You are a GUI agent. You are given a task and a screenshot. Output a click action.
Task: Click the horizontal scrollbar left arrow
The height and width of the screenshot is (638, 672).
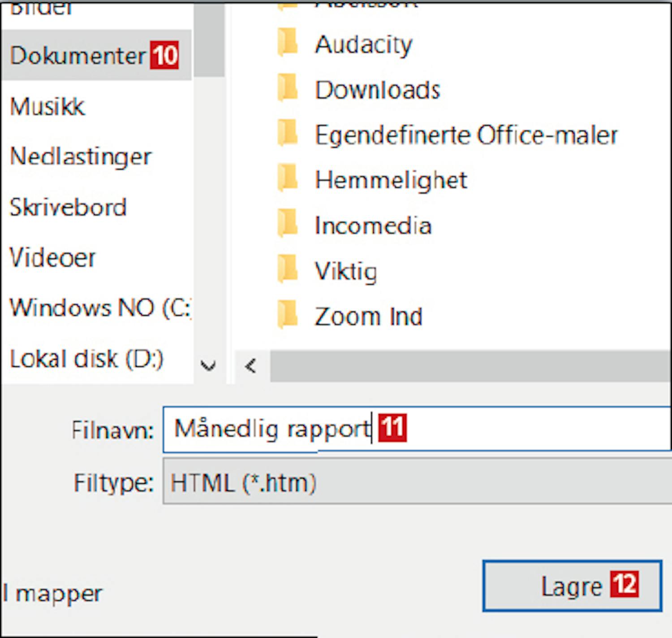(251, 366)
